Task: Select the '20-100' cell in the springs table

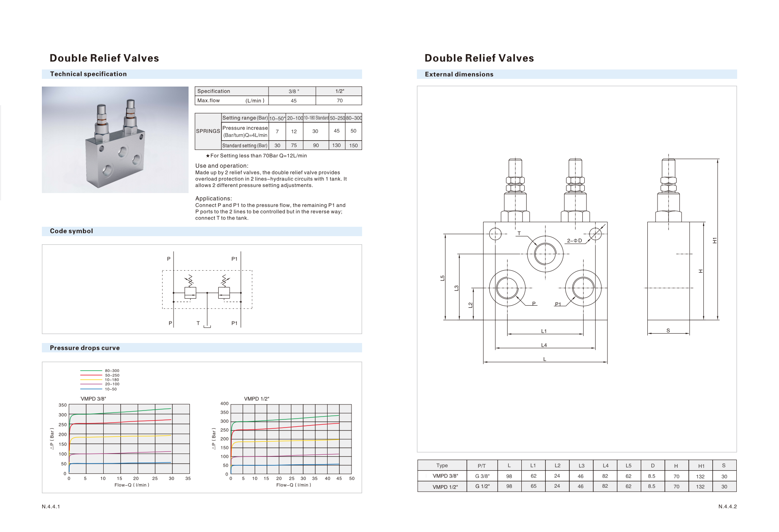Action: click(295, 118)
